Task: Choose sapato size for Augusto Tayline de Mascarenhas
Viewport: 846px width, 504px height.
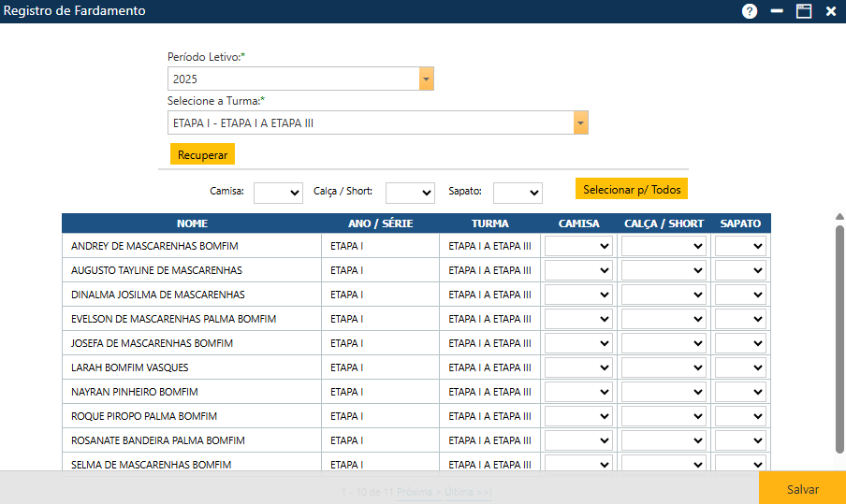Action: [x=740, y=270]
